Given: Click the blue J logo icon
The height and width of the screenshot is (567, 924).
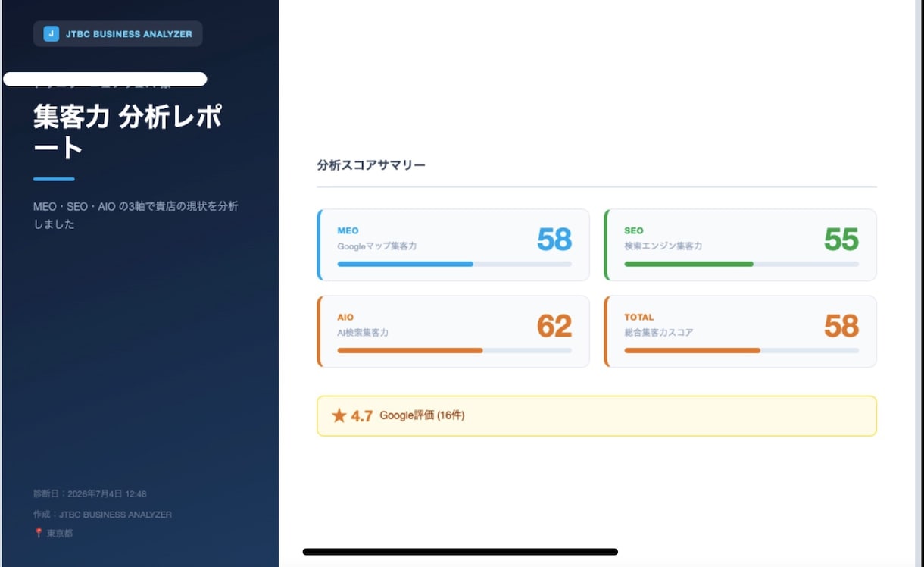Looking at the screenshot, I should click(x=52, y=33).
